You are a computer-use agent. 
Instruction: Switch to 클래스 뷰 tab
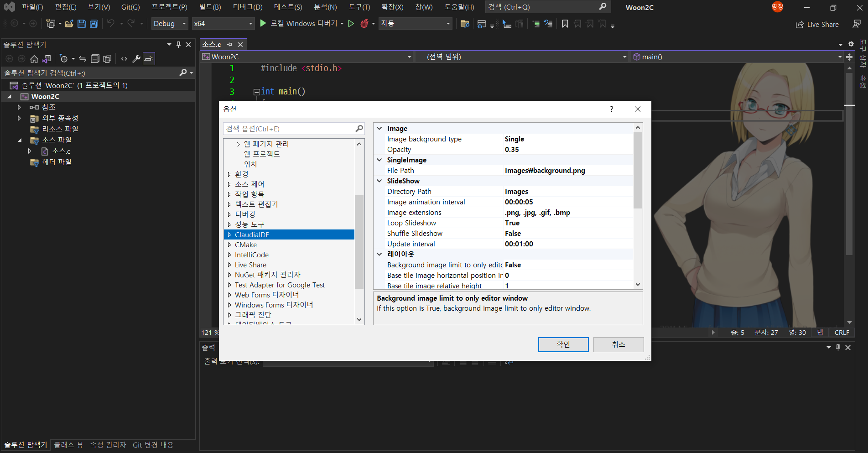pyautogui.click(x=68, y=445)
